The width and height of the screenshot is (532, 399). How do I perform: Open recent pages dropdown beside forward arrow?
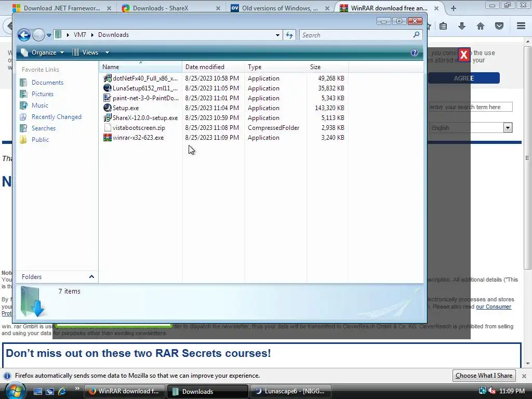coord(49,35)
